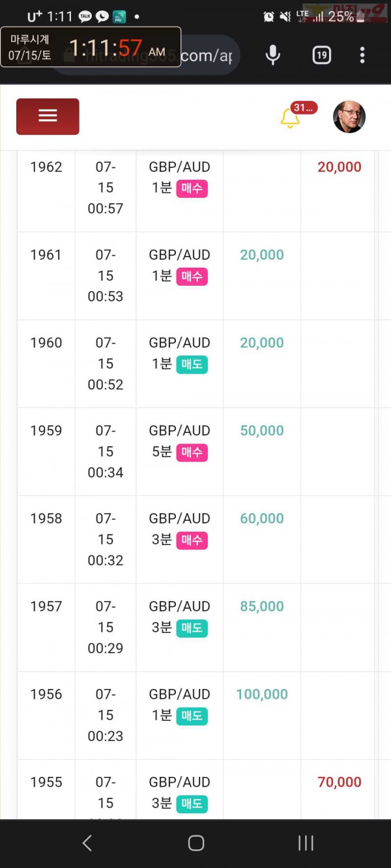Screen dimensions: 391x868
Task: Open the Android recent apps button
Action: [x=306, y=843]
